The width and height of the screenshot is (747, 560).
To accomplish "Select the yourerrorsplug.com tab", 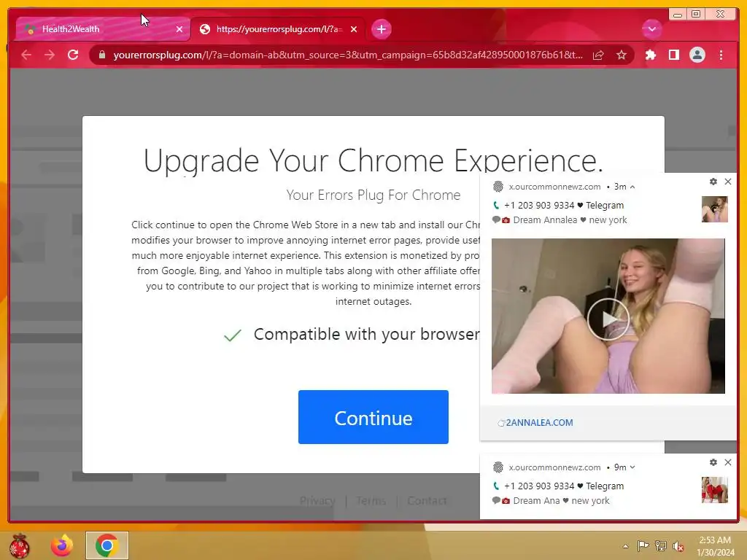I will 278,29.
